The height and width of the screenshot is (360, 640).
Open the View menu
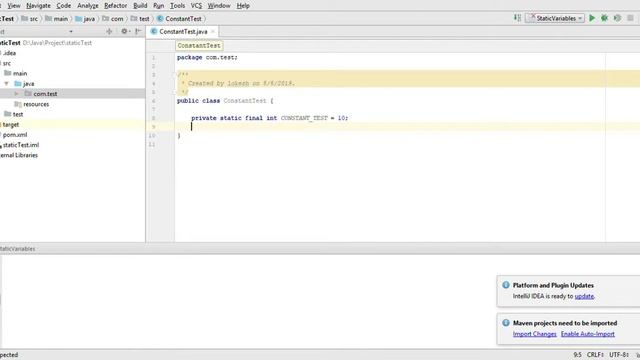coord(13,6)
